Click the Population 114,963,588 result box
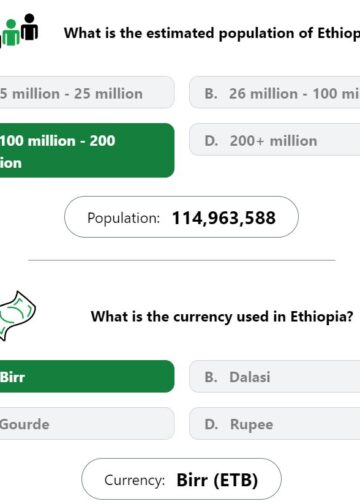This screenshot has width=360, height=504. tap(181, 217)
